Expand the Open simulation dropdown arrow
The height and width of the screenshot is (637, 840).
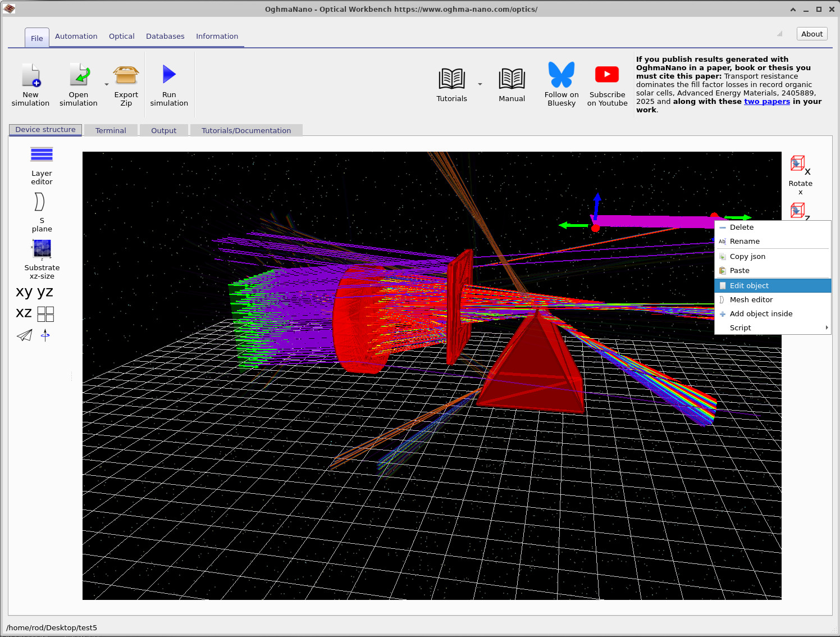[107, 84]
